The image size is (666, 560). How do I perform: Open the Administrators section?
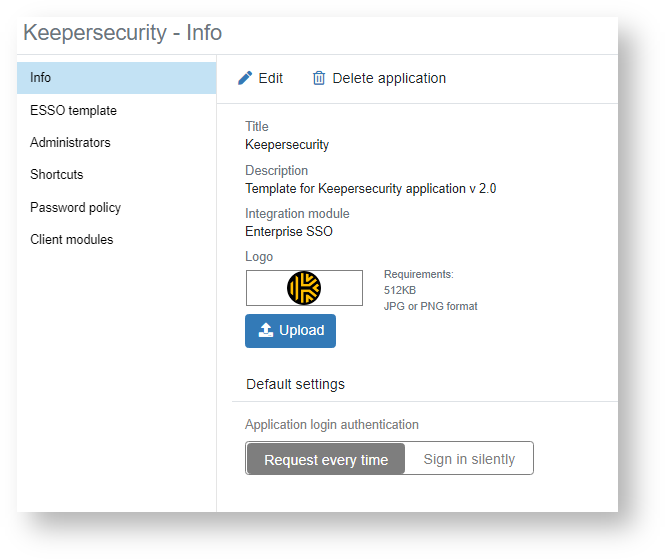[70, 142]
